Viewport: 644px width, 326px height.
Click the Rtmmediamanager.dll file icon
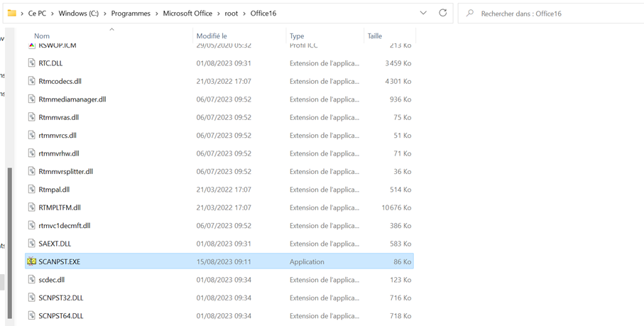32,99
